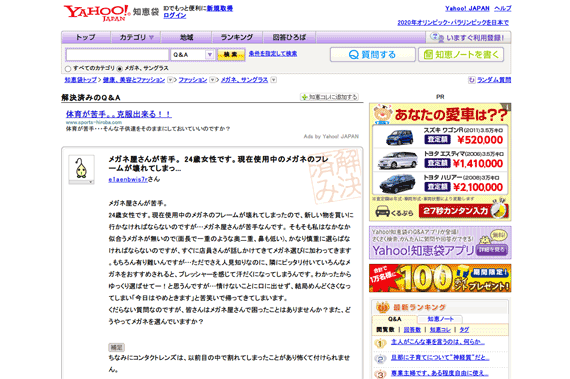Click the メガネ、サングラス breadcrumb link
The width and height of the screenshot is (570, 379).
244,80
